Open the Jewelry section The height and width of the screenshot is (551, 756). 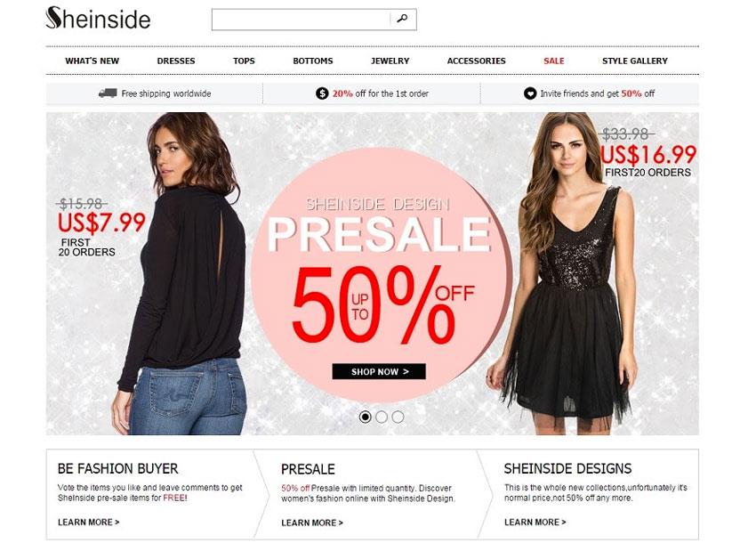[390, 61]
